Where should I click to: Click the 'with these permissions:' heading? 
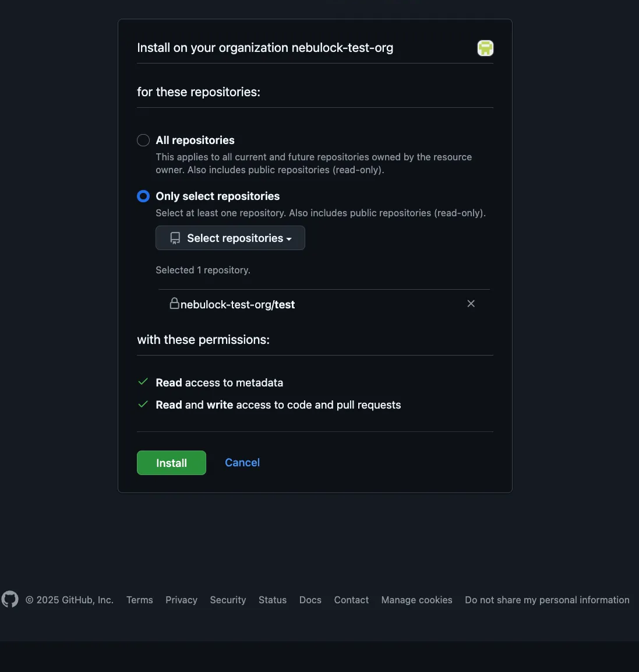click(x=203, y=339)
